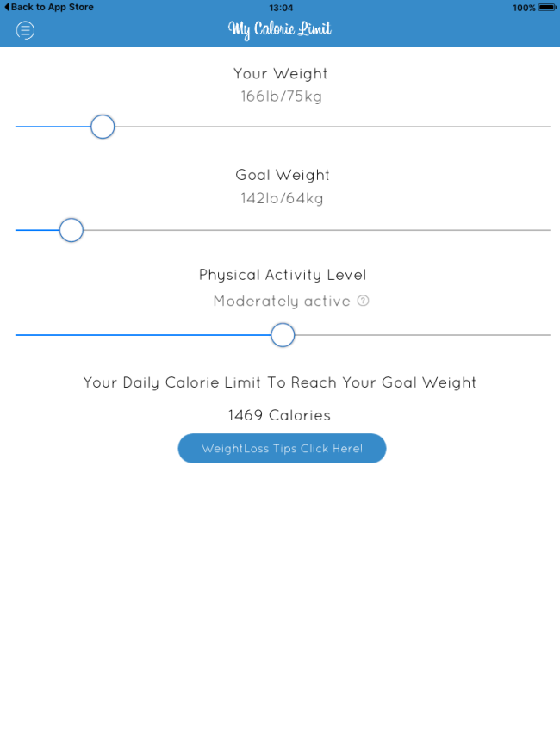Image resolution: width=560 pixels, height=746 pixels.
Task: Tap the battery icon in status bar
Action: click(x=547, y=8)
